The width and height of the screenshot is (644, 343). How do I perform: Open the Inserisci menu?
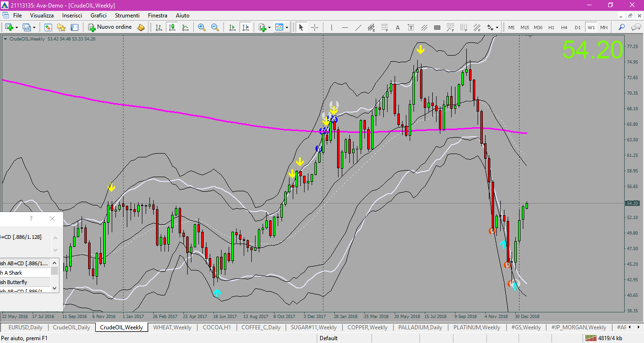[72, 16]
